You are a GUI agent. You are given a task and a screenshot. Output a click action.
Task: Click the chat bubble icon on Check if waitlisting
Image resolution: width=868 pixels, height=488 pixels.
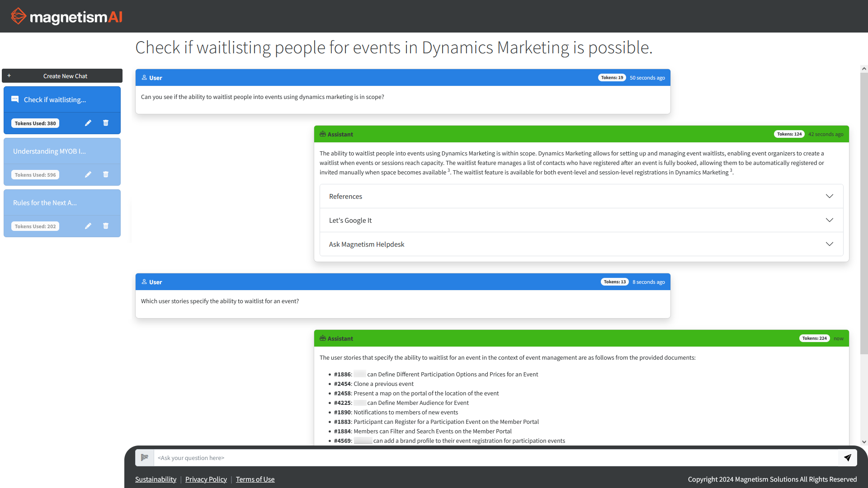click(15, 99)
